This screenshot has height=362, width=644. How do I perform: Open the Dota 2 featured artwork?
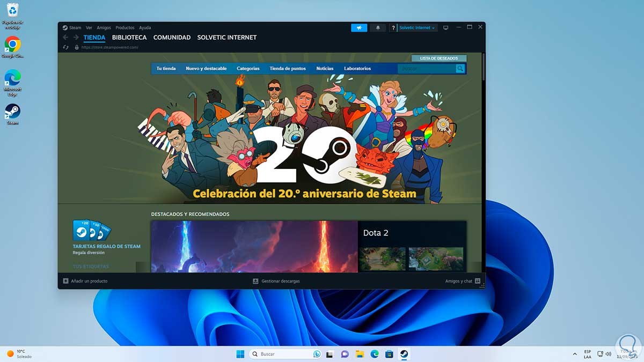point(254,247)
